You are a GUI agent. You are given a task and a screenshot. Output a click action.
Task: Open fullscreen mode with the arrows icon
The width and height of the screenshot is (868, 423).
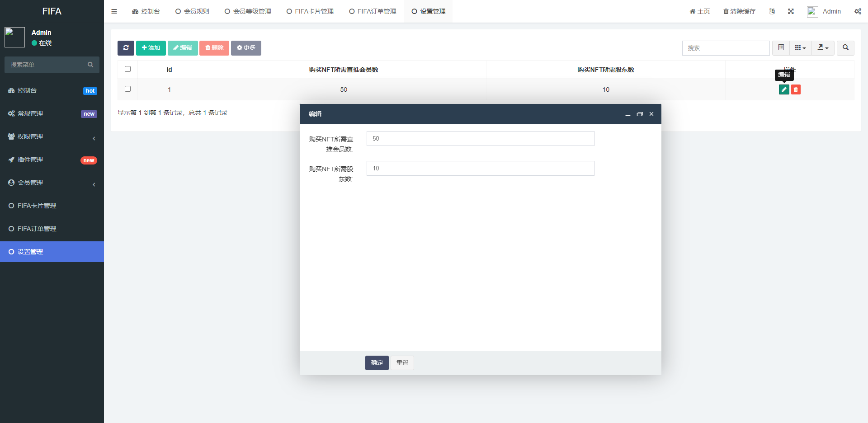coord(791,11)
